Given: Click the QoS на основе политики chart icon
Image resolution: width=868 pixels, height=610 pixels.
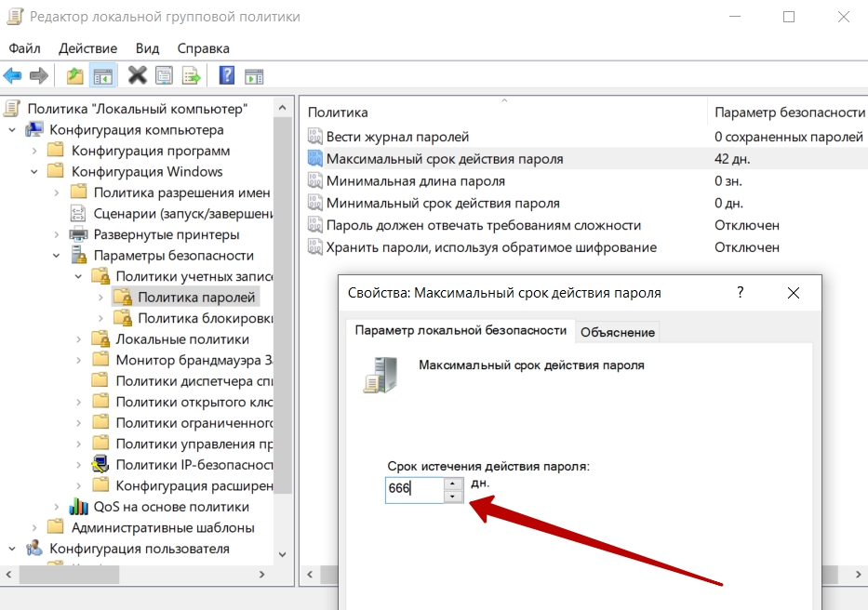Looking at the screenshot, I should 78,507.
